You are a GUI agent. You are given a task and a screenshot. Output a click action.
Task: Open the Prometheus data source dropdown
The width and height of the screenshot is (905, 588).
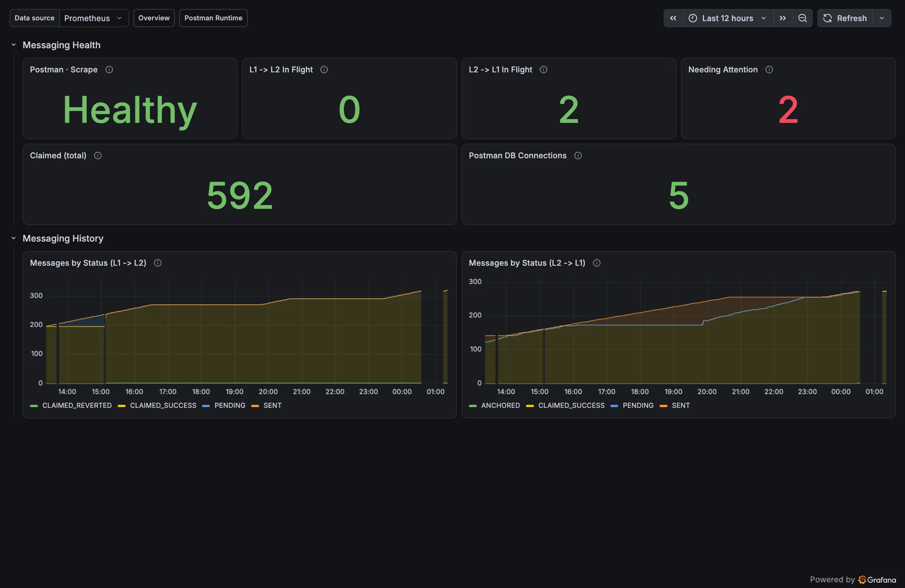point(94,18)
